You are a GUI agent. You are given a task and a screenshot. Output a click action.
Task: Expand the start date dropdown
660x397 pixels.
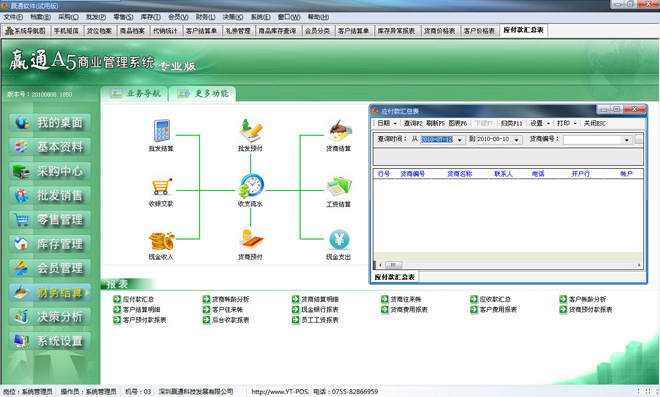pyautogui.click(x=459, y=140)
